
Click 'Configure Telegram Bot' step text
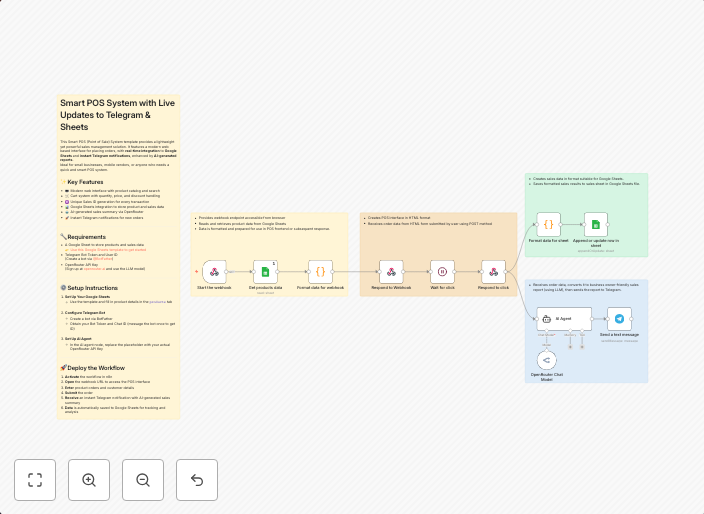click(x=85, y=312)
